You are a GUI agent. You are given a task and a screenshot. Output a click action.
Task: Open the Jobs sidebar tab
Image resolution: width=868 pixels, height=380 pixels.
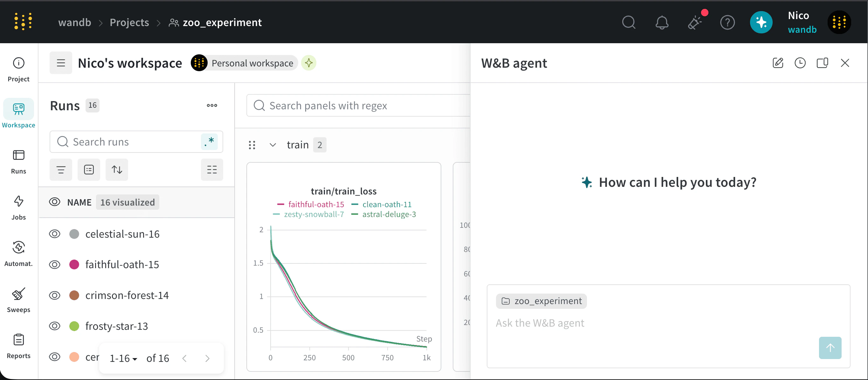coord(18,208)
